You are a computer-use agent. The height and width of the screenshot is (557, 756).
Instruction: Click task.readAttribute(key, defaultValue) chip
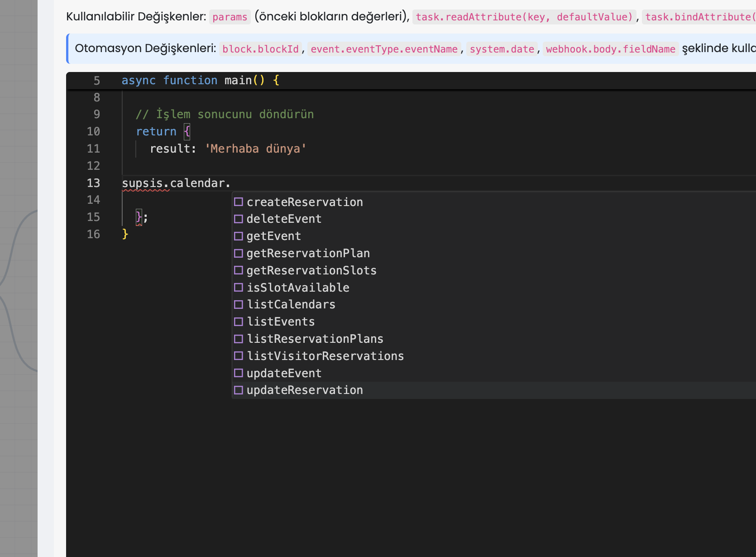524,17
